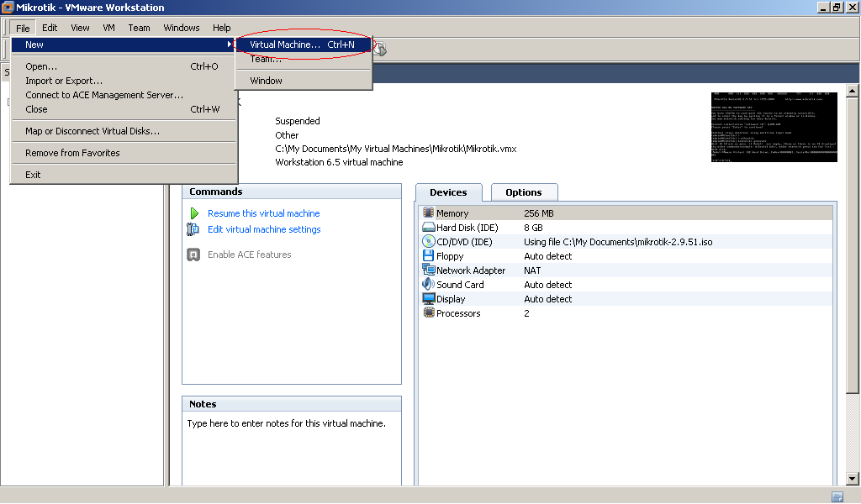861x504 pixels.
Task: Open the File menu
Action: [x=23, y=28]
